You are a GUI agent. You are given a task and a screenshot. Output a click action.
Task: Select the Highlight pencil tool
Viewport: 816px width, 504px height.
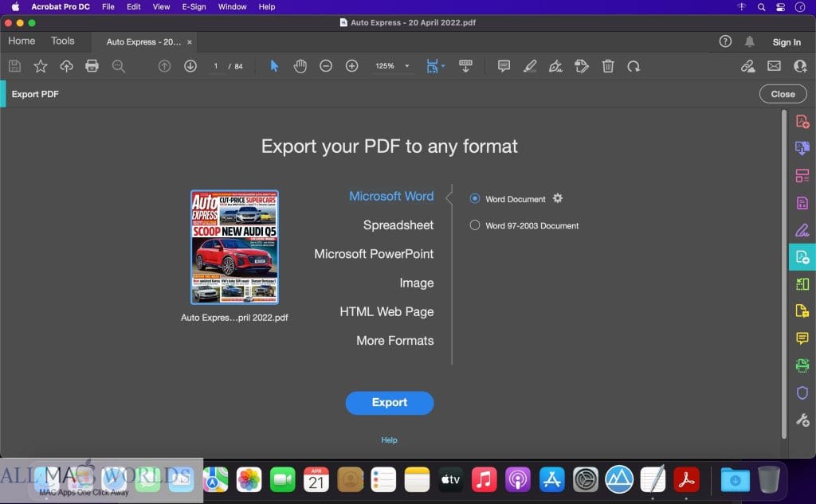coord(530,66)
